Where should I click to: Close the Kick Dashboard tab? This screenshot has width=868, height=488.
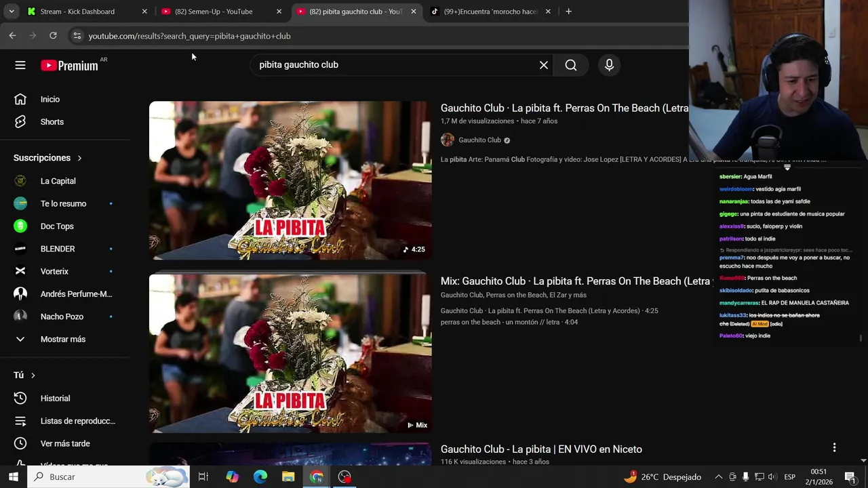[x=144, y=12]
